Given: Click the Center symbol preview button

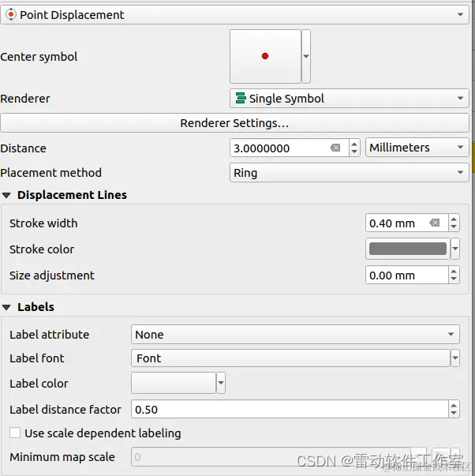Looking at the screenshot, I should coord(265,56).
